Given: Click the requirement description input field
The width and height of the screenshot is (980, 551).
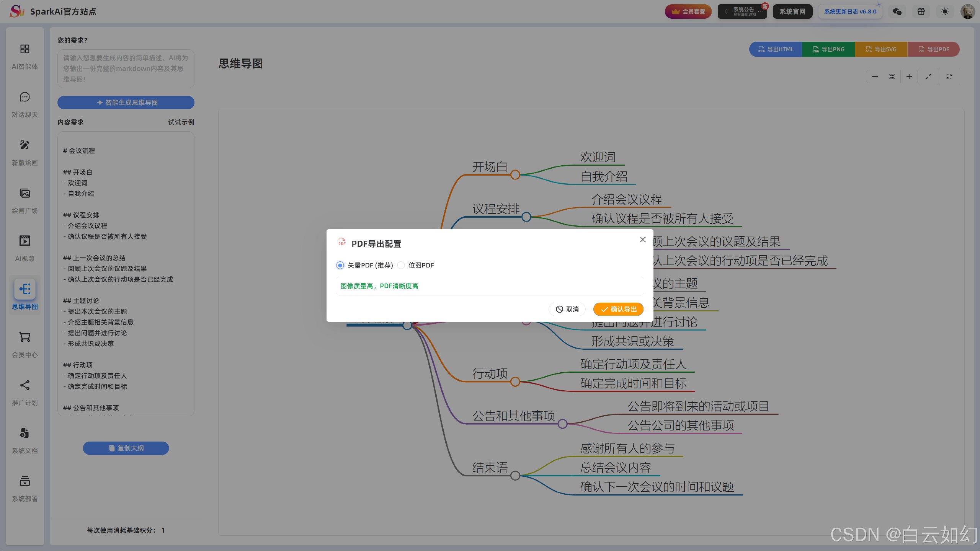Looking at the screenshot, I should click(126, 68).
